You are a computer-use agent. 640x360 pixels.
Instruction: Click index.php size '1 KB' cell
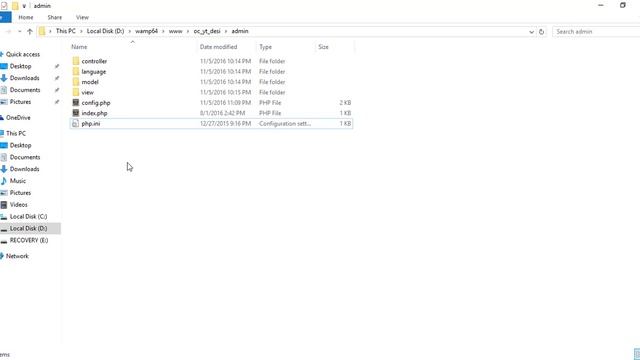(x=345, y=113)
